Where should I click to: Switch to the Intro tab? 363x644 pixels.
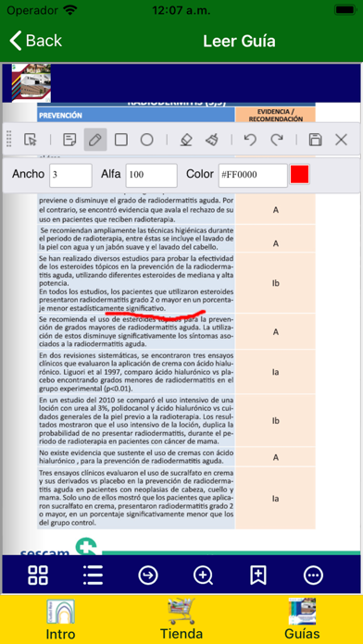(60, 619)
